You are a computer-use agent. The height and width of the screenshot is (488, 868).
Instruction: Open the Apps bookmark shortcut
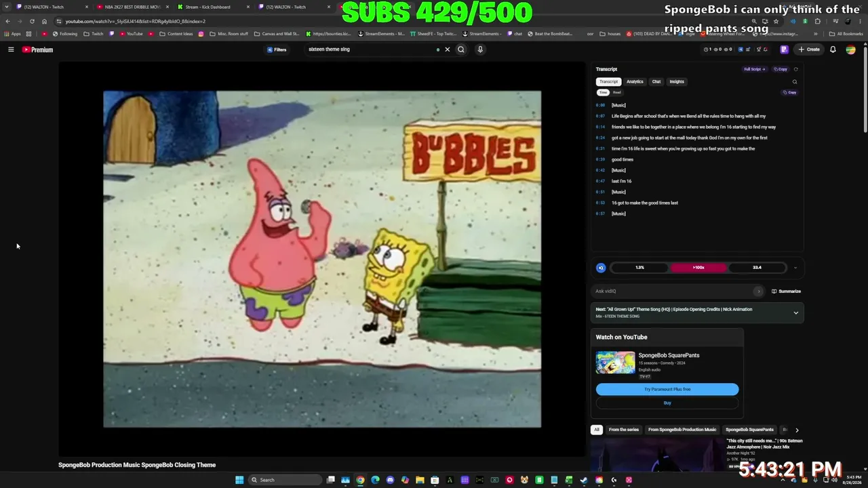pos(12,34)
